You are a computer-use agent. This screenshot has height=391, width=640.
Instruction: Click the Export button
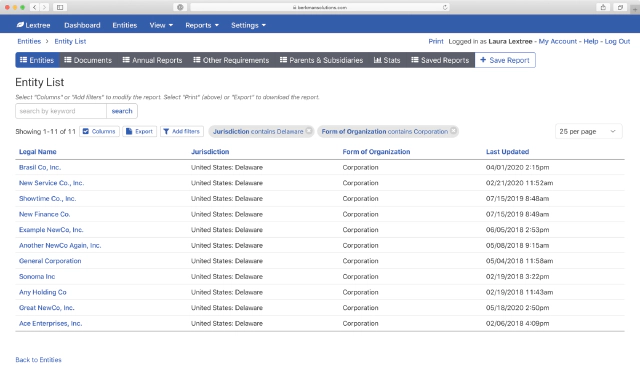coord(139,131)
